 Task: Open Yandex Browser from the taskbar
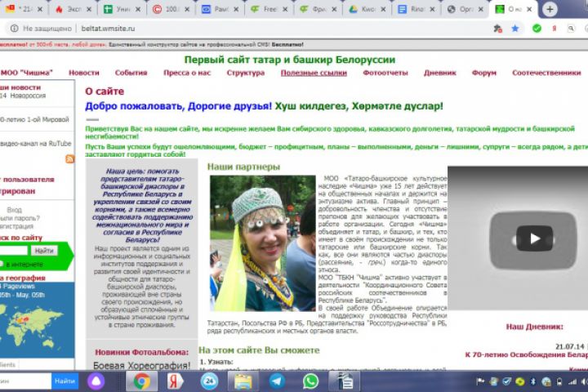click(x=175, y=381)
